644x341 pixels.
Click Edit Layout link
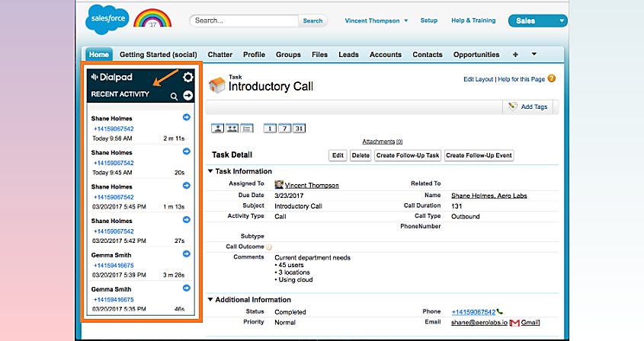click(x=478, y=79)
